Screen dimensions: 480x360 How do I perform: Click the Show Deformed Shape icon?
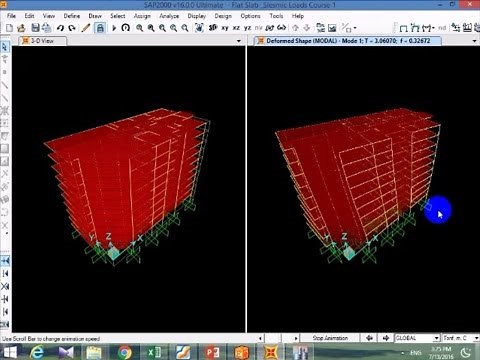415,28
